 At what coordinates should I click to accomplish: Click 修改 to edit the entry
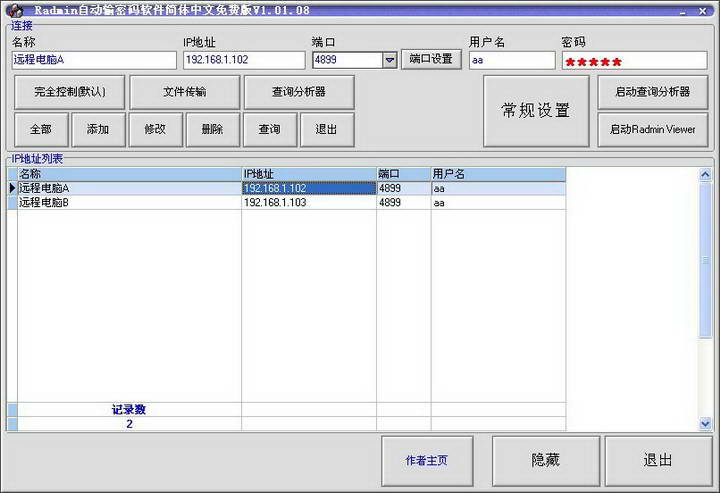point(156,129)
